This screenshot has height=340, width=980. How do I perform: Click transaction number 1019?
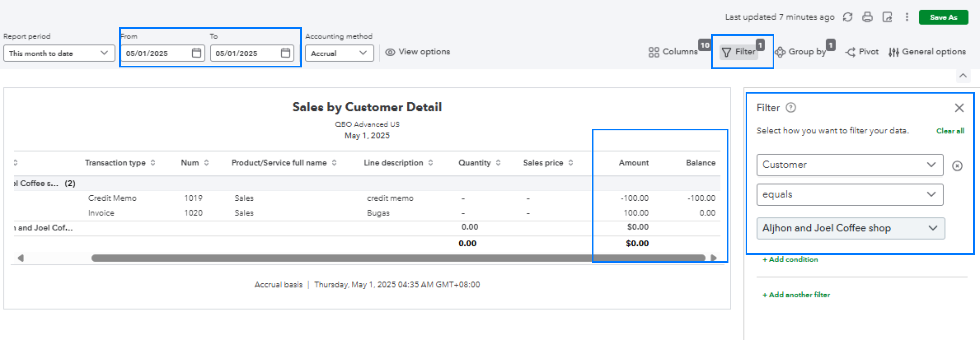193,198
